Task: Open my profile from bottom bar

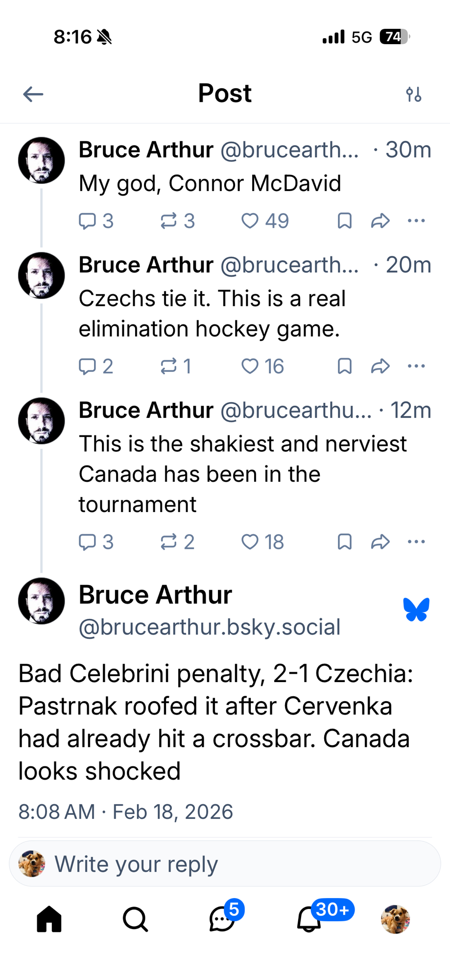Action: click(395, 919)
